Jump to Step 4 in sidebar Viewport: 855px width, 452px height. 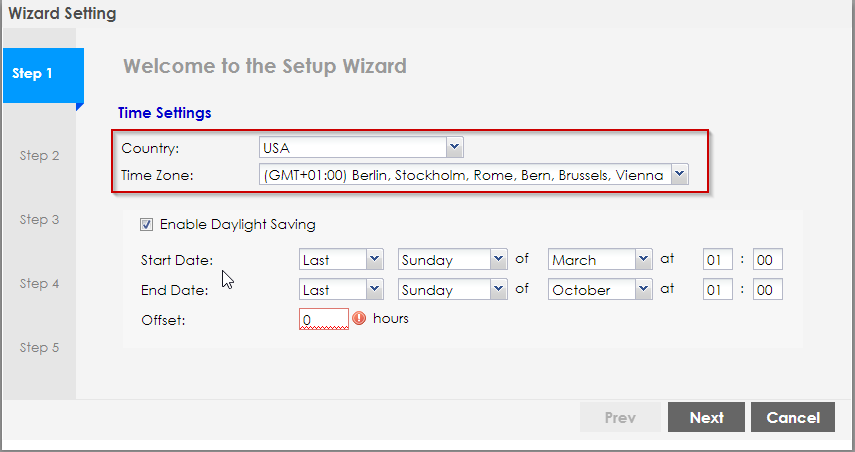coord(40,284)
